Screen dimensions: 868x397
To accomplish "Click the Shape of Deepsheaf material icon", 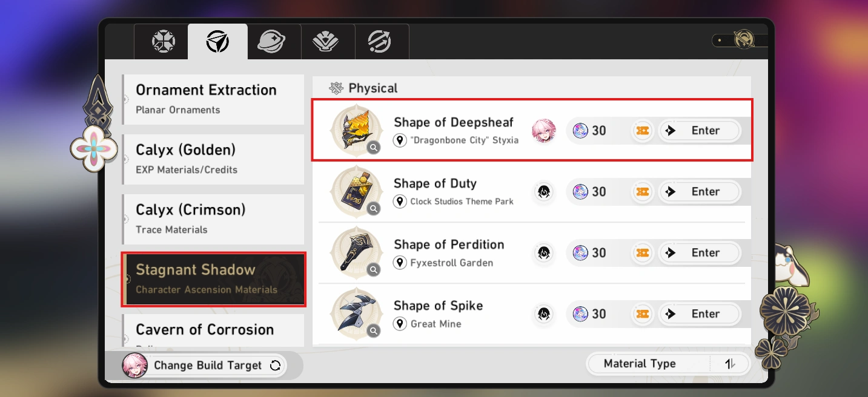I will click(356, 130).
